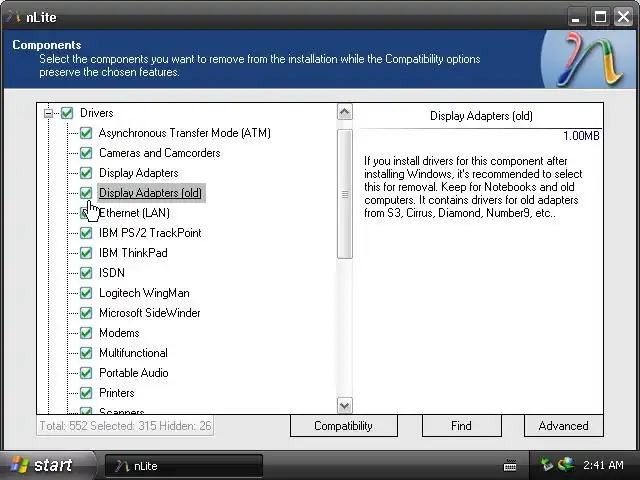Click the nLite title bar icon

pyautogui.click(x=14, y=17)
